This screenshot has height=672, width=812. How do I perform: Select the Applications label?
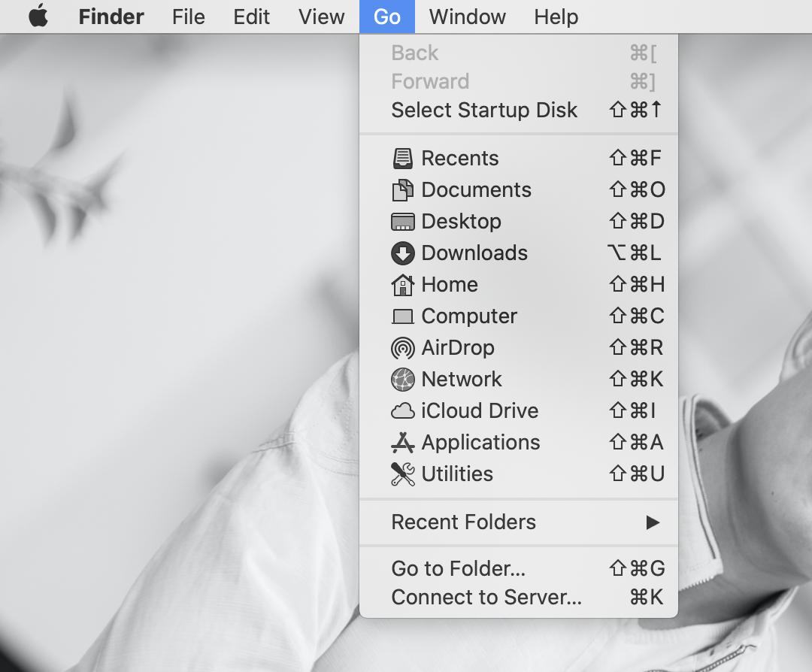[480, 443]
